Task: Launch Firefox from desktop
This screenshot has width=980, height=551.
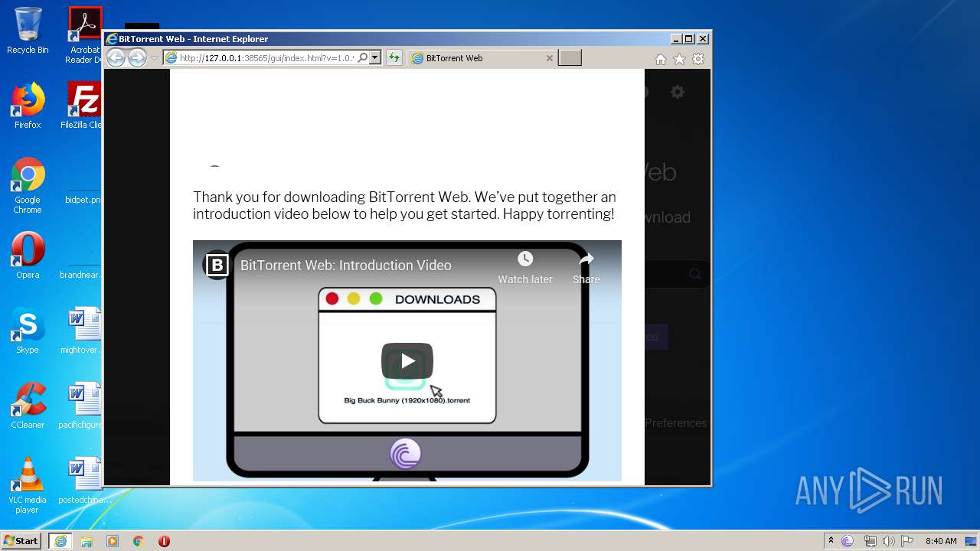Action: [x=28, y=106]
